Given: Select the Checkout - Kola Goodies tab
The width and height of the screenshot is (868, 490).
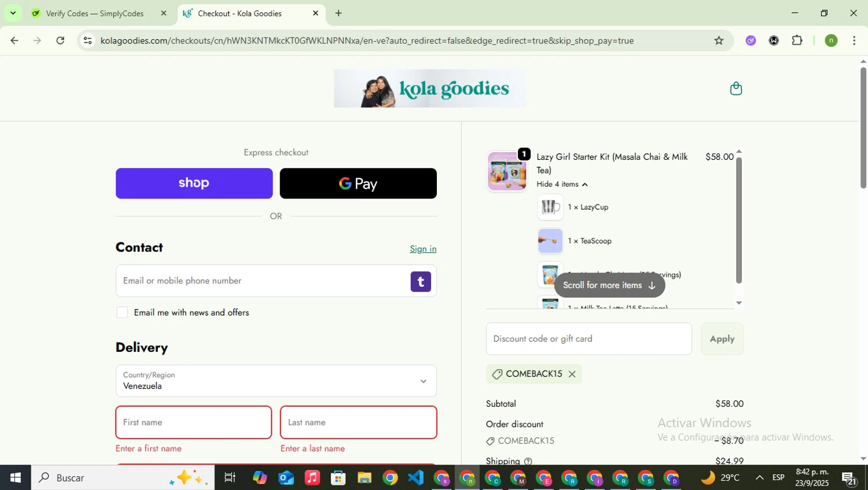Looking at the screenshot, I should (x=240, y=13).
